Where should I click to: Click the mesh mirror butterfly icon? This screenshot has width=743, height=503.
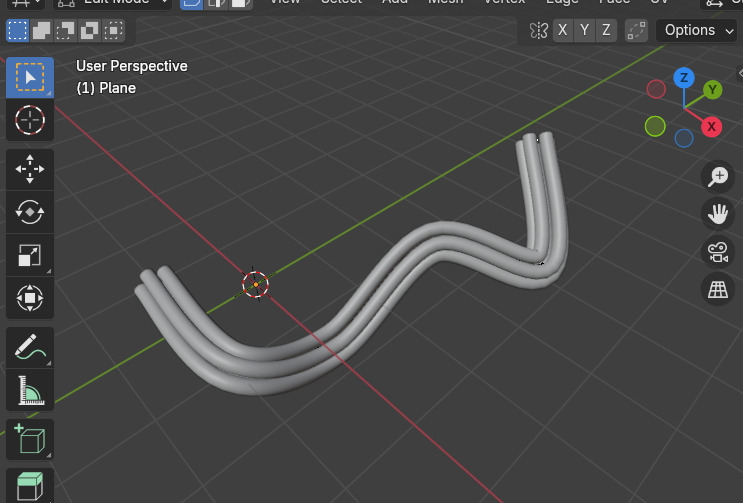coord(538,31)
